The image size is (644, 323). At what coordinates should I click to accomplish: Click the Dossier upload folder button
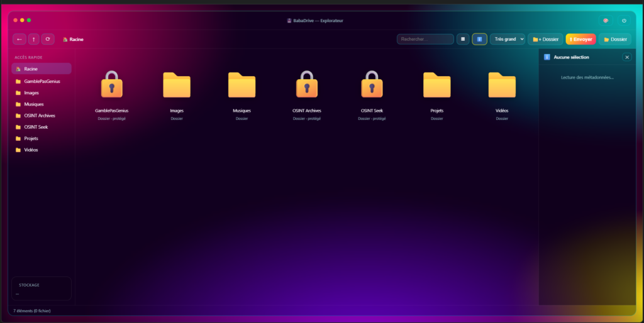pos(615,40)
